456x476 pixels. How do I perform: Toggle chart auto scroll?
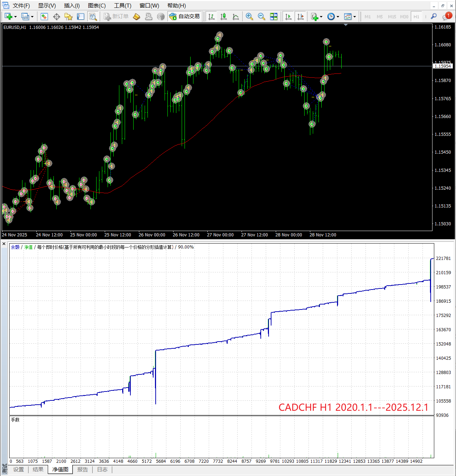click(x=288, y=16)
